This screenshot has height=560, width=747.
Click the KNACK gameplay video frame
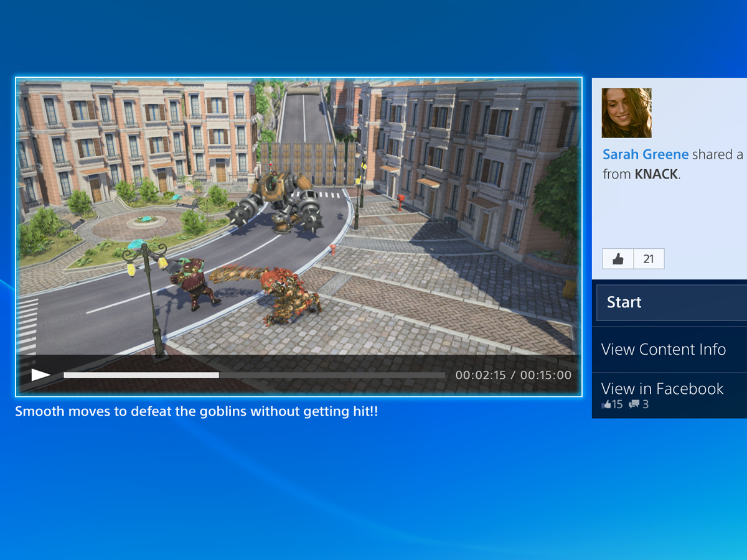pos(299,237)
